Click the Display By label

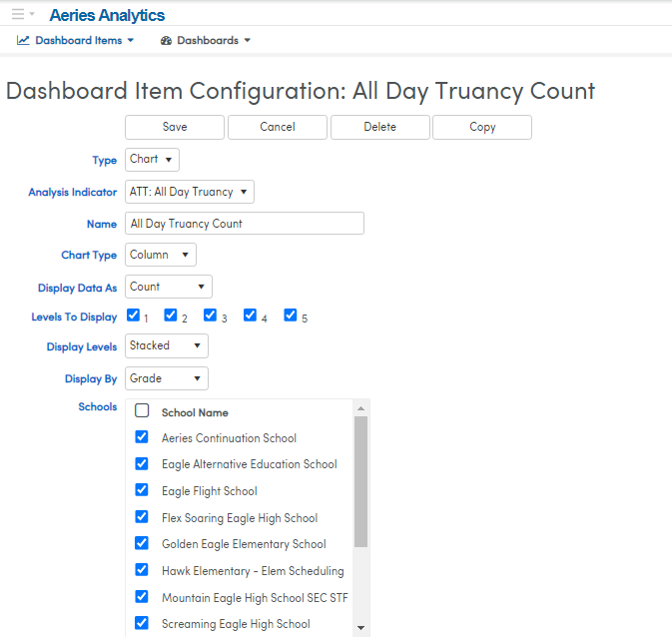click(91, 379)
